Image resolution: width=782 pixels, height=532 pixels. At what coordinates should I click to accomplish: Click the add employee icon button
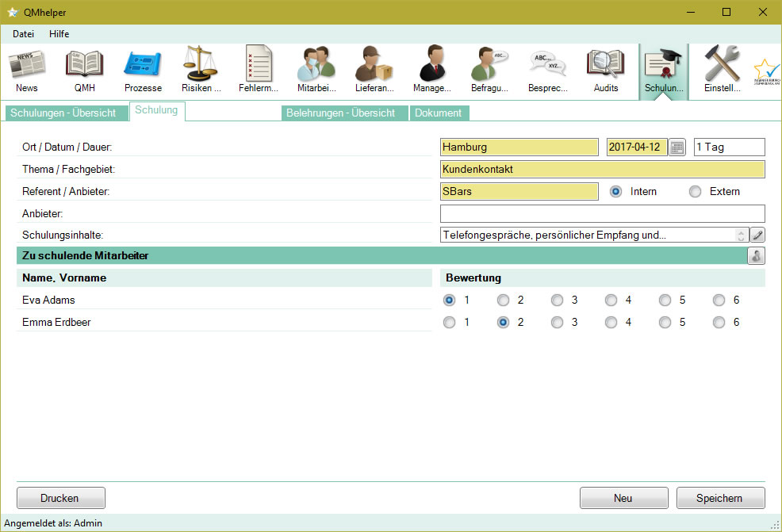click(x=757, y=256)
